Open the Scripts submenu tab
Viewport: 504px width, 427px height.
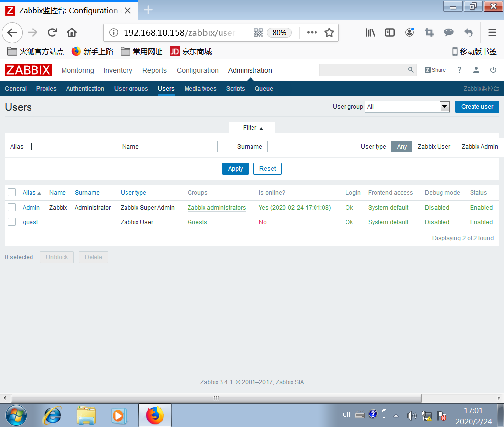click(x=236, y=89)
